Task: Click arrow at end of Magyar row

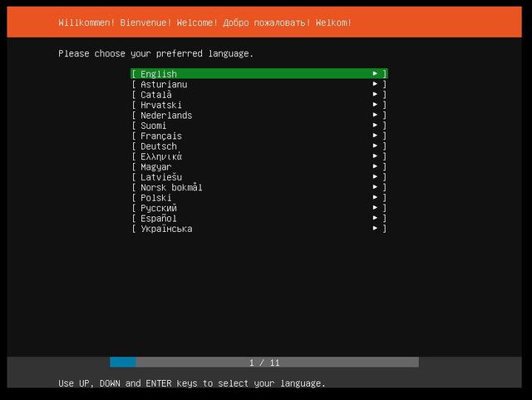Action: click(x=375, y=166)
